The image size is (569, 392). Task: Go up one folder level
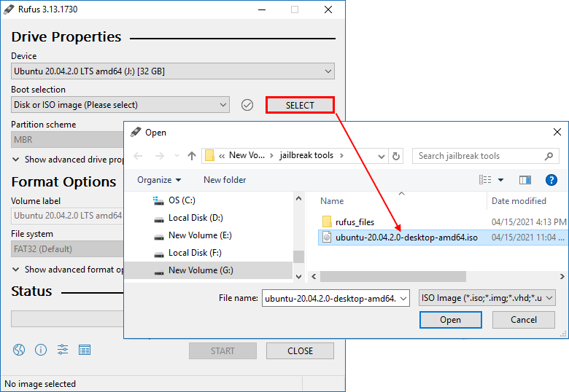(192, 156)
